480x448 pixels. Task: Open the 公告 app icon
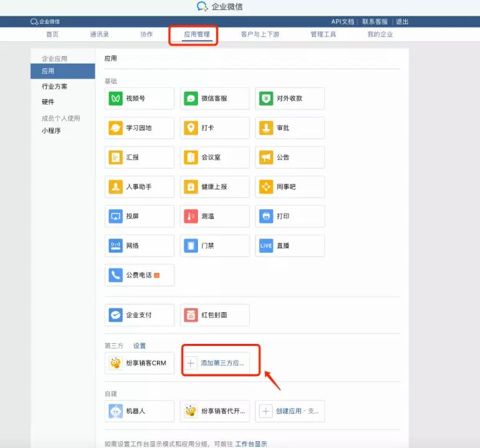tap(266, 157)
